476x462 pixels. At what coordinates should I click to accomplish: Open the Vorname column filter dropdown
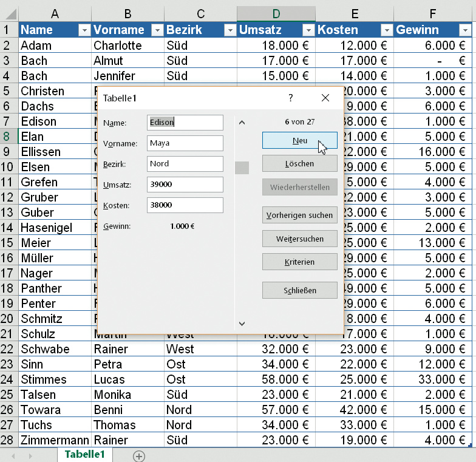[157, 30]
